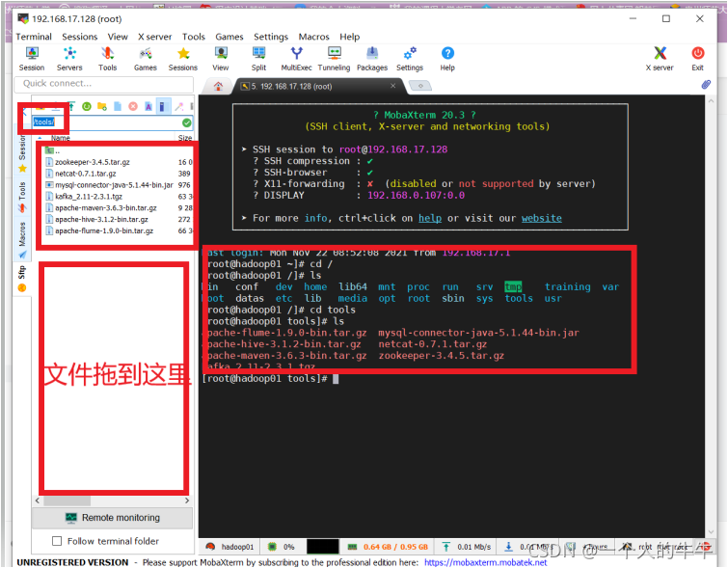The width and height of the screenshot is (728, 568).
Task: Open the Sessions menu
Action: pos(80,37)
